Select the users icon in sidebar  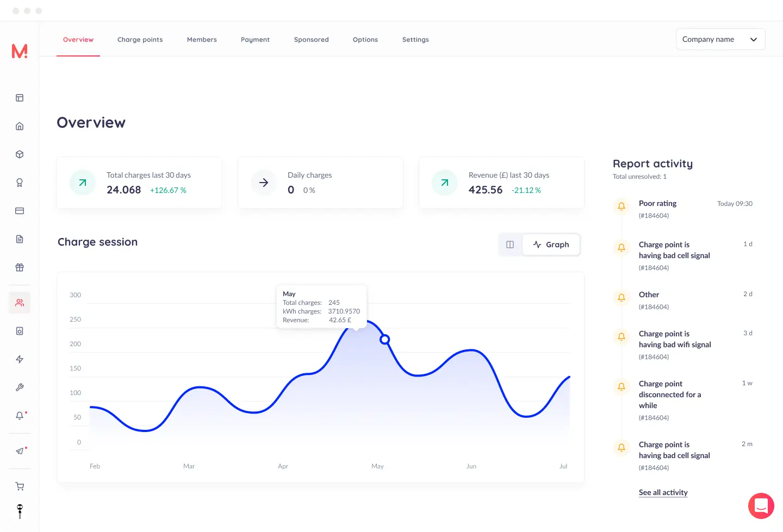point(20,303)
